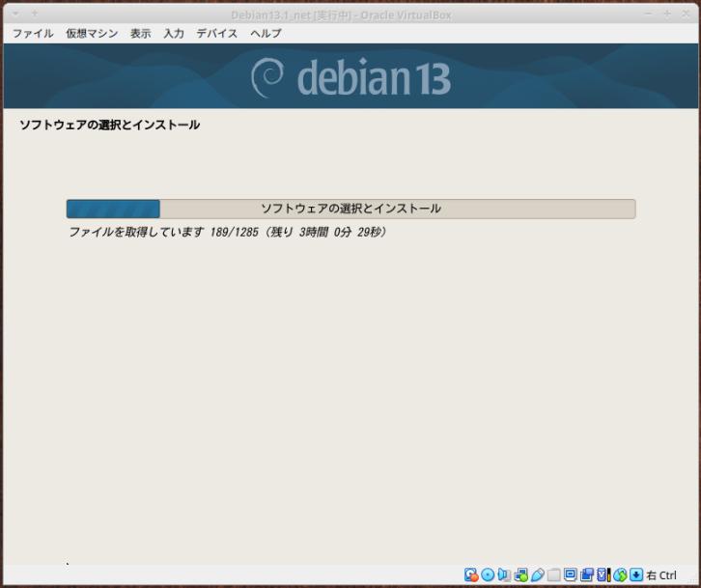
Task: Click the display monitor status icon
Action: (x=571, y=574)
